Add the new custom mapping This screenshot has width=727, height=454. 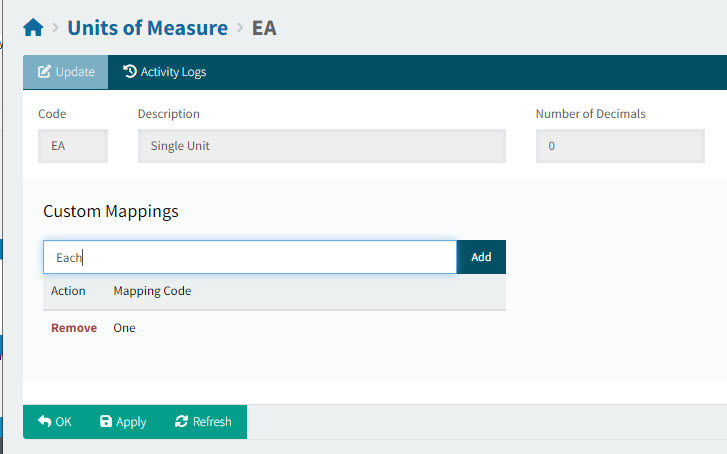(x=481, y=257)
